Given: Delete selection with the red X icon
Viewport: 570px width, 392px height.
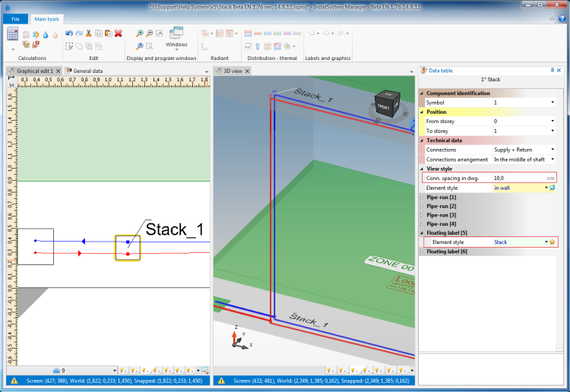Looking at the screenshot, I should coord(118,33).
